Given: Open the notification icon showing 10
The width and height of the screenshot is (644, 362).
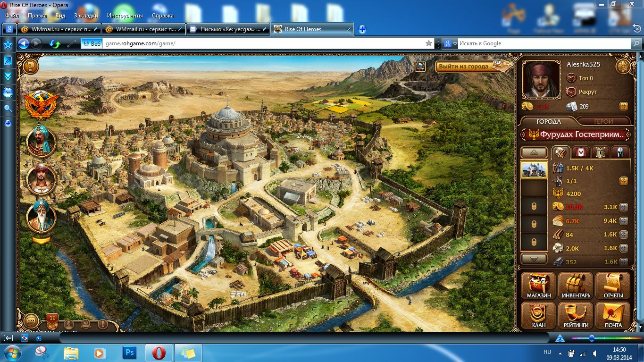Looking at the screenshot, I should click(x=52, y=322).
